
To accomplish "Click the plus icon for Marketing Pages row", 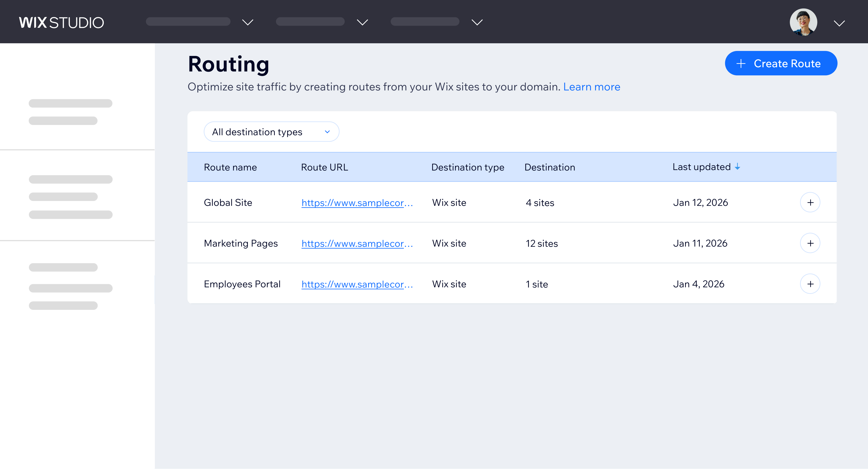I will point(810,243).
